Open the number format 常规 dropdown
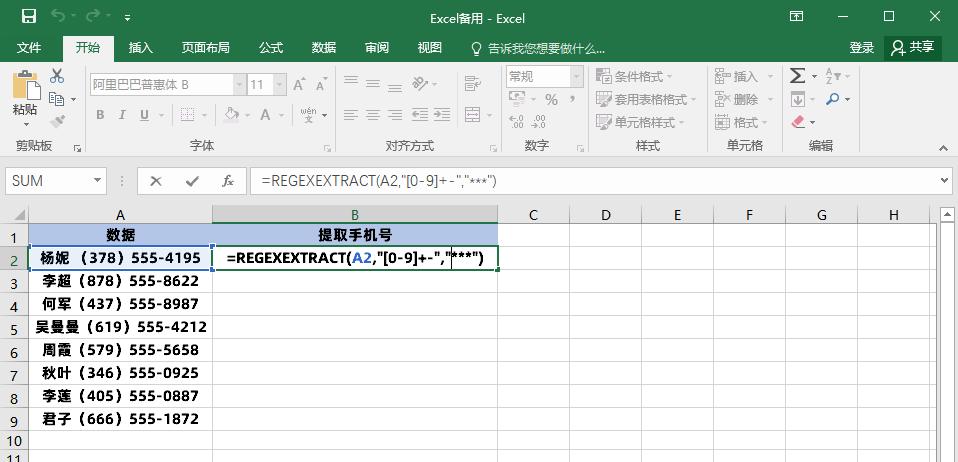958x462 pixels. 577,76
